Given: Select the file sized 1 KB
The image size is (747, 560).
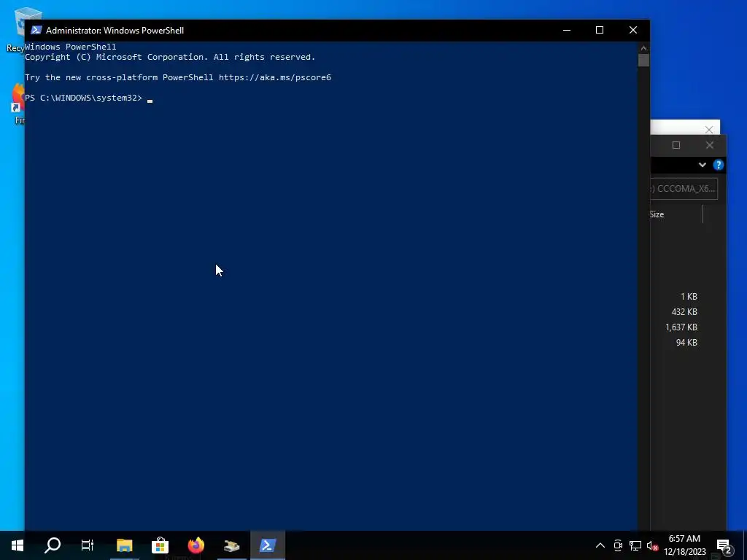Looking at the screenshot, I should 689,297.
